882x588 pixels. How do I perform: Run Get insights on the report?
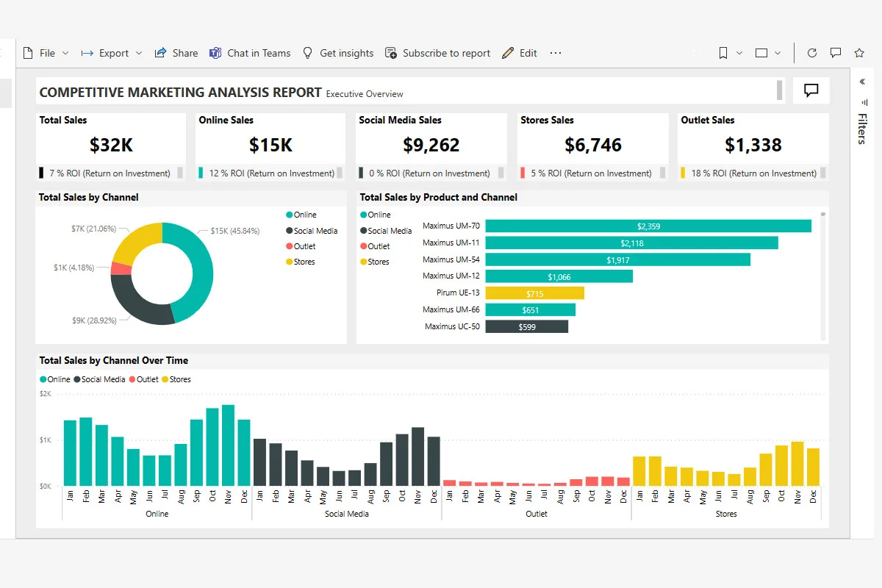(x=338, y=52)
